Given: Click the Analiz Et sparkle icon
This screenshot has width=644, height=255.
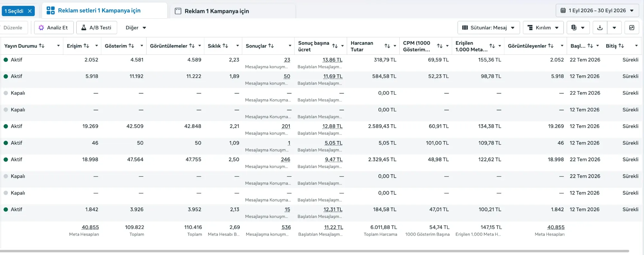Looking at the screenshot, I should click(41, 28).
